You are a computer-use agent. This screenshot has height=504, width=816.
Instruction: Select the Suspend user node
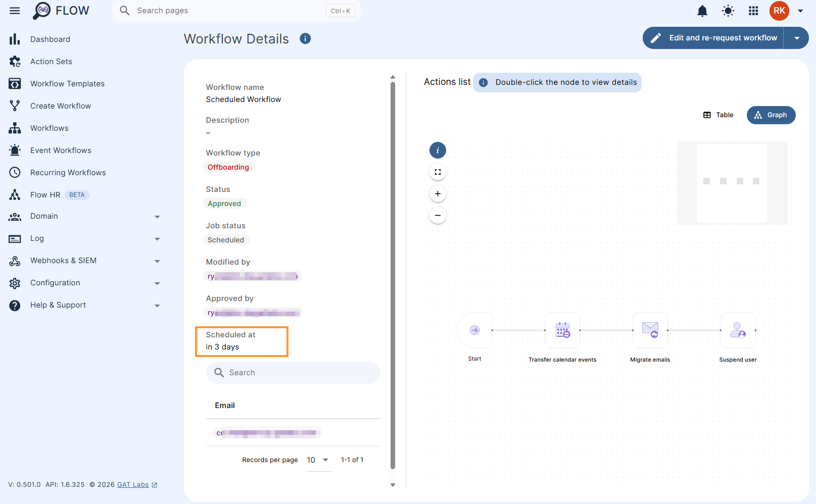click(738, 330)
